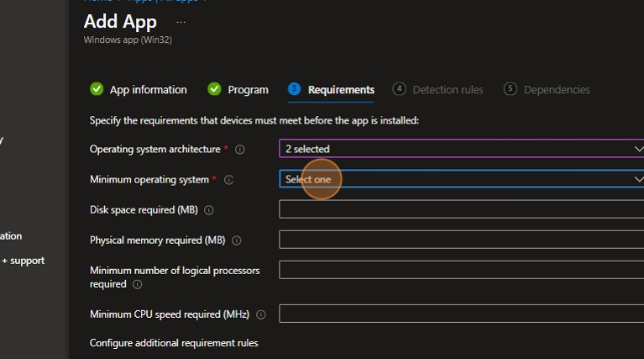Go back to the App information step
644x359 pixels.
[139, 90]
